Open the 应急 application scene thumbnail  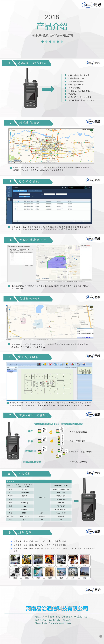[x=27, y=561]
